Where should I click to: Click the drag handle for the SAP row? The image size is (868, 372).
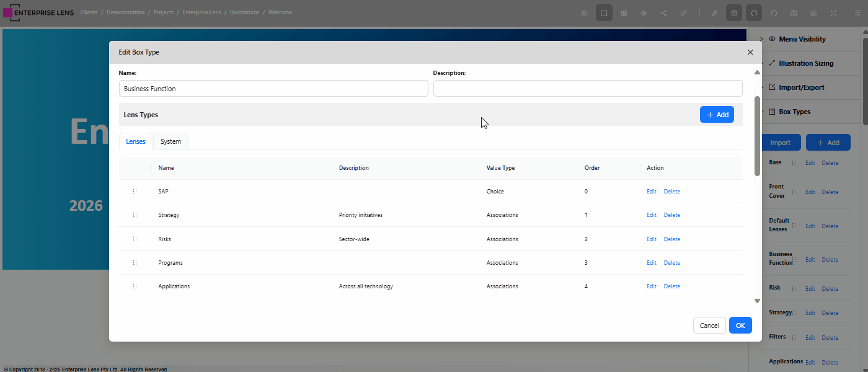pyautogui.click(x=135, y=192)
